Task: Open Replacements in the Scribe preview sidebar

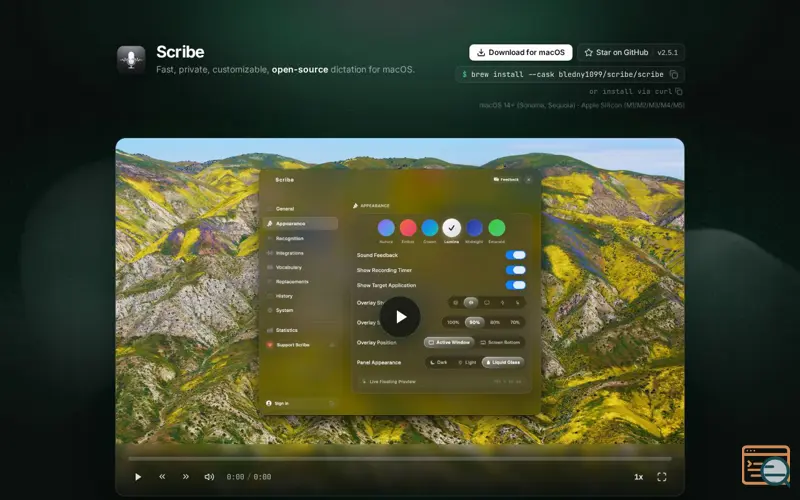Action: click(x=292, y=282)
